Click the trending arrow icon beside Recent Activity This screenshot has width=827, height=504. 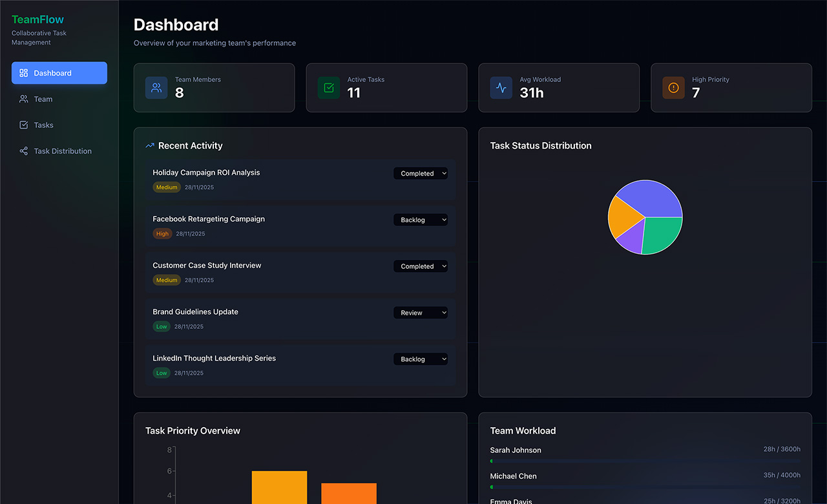coord(150,145)
